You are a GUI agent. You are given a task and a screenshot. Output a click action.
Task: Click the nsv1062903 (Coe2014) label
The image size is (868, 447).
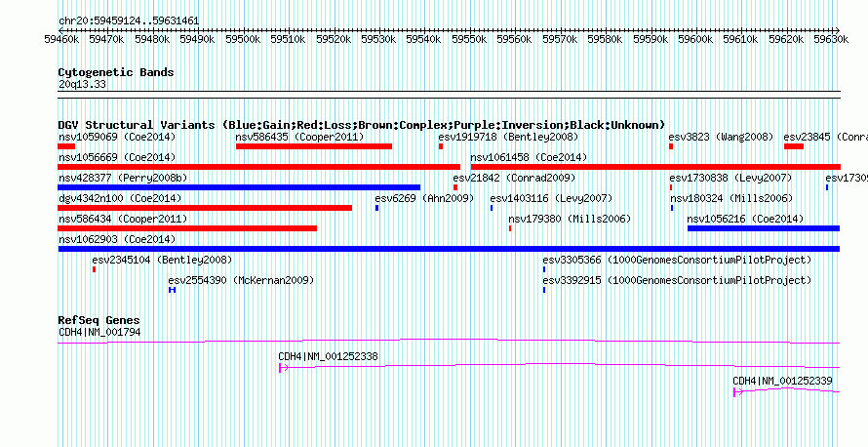pyautogui.click(x=117, y=239)
